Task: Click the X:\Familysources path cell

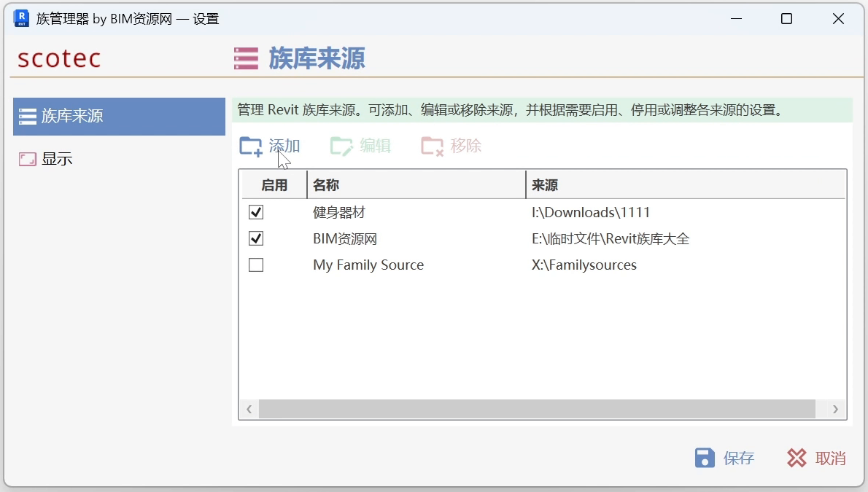Action: 584,265
